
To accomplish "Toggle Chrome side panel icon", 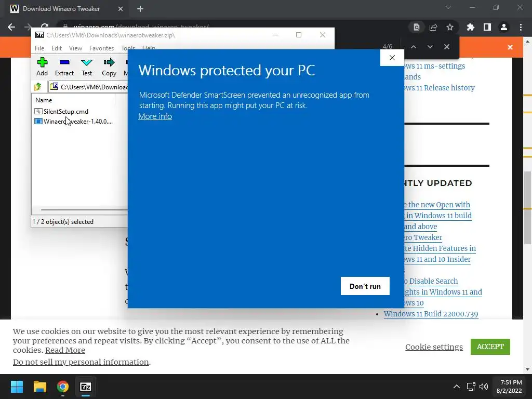I will [x=487, y=27].
